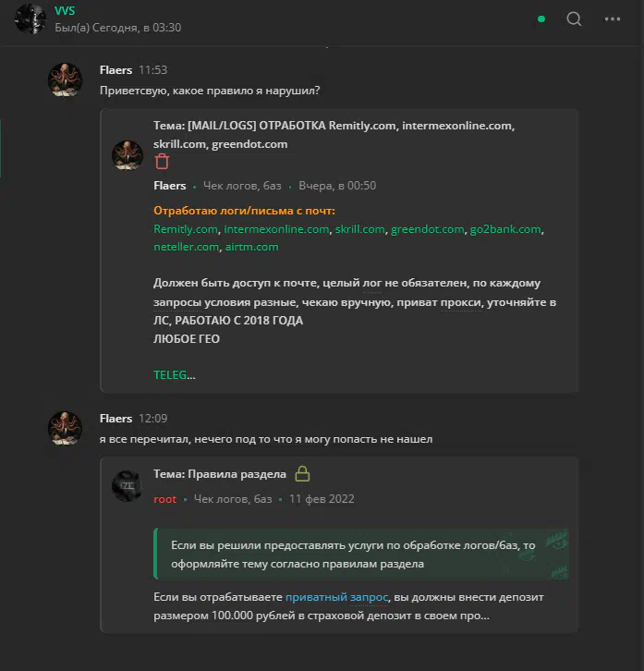
Task: Click Flaers avatar at 11:53 message
Action: tap(65, 80)
